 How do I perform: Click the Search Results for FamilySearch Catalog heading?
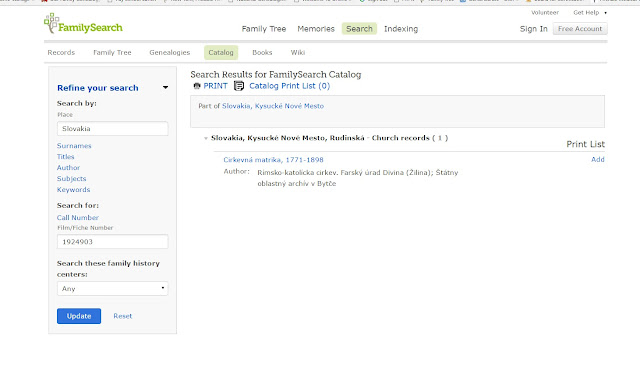(276, 75)
